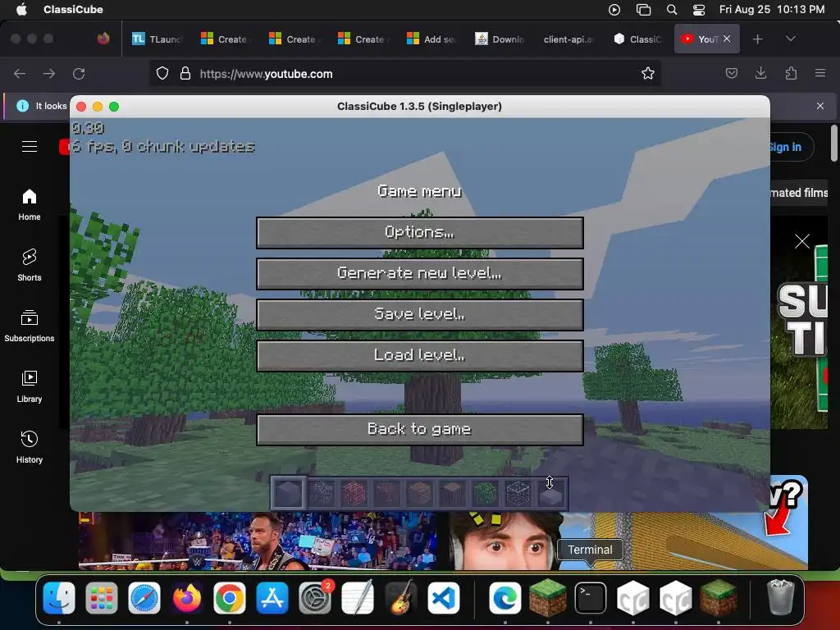Viewport: 840px width, 630px height.
Task: Open Control Center in menu bar
Action: (699, 9)
